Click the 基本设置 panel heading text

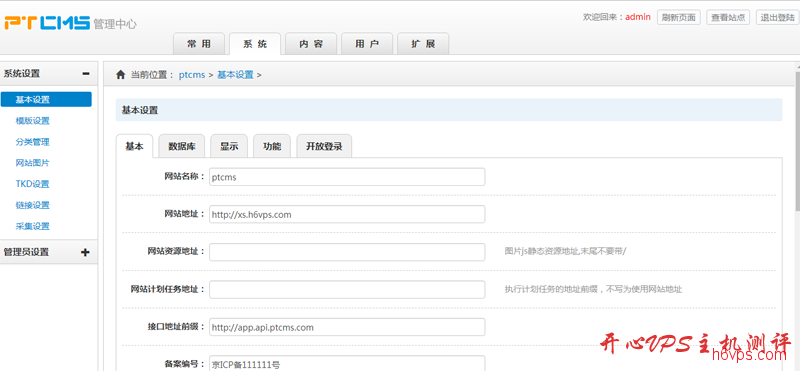(140, 110)
